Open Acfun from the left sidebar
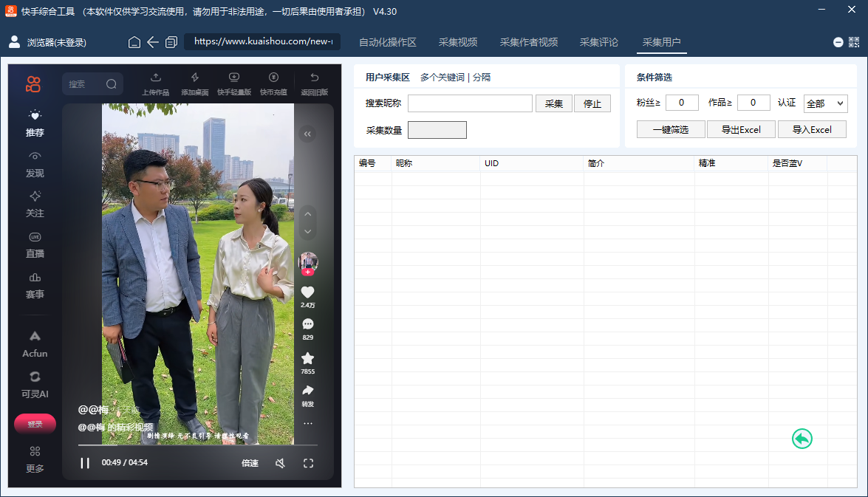This screenshot has width=868, height=497. coord(33,342)
